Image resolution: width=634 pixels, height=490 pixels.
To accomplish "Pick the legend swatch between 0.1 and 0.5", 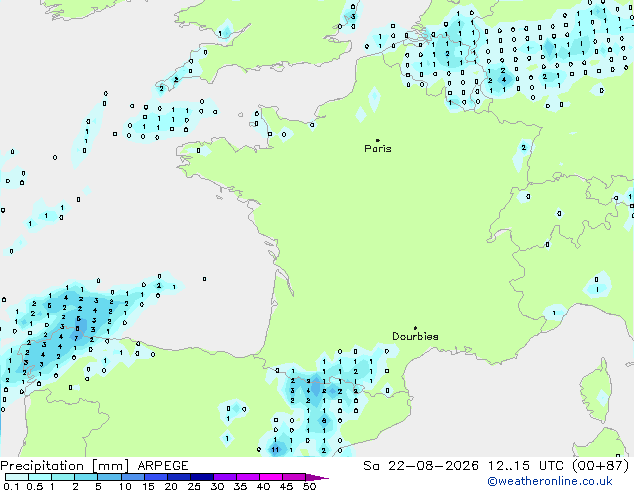I will click(x=17, y=477).
